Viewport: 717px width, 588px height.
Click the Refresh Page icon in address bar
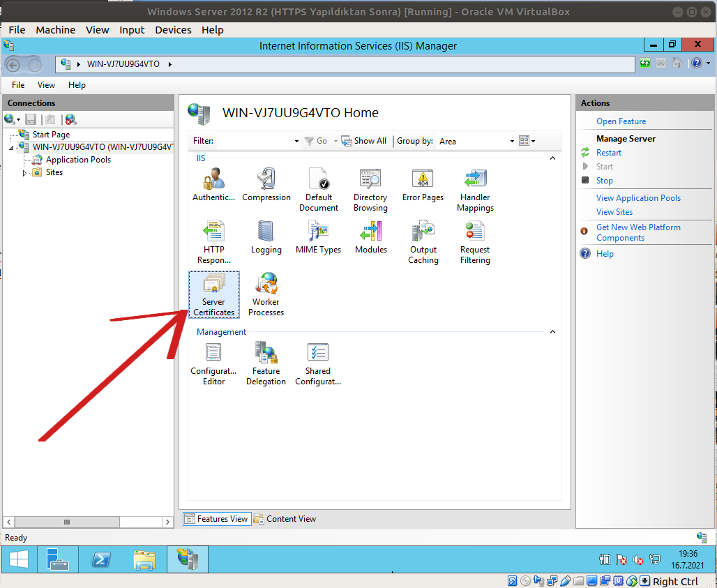pos(644,63)
